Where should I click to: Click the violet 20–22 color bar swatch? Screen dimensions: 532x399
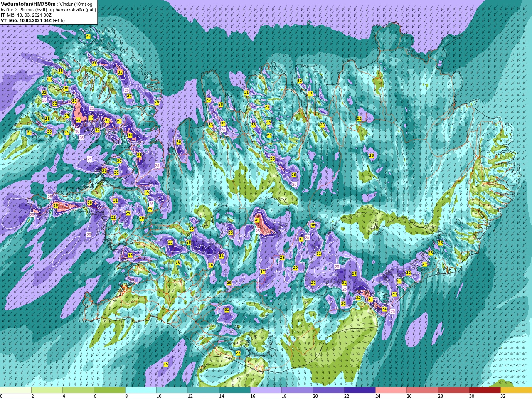328,390
